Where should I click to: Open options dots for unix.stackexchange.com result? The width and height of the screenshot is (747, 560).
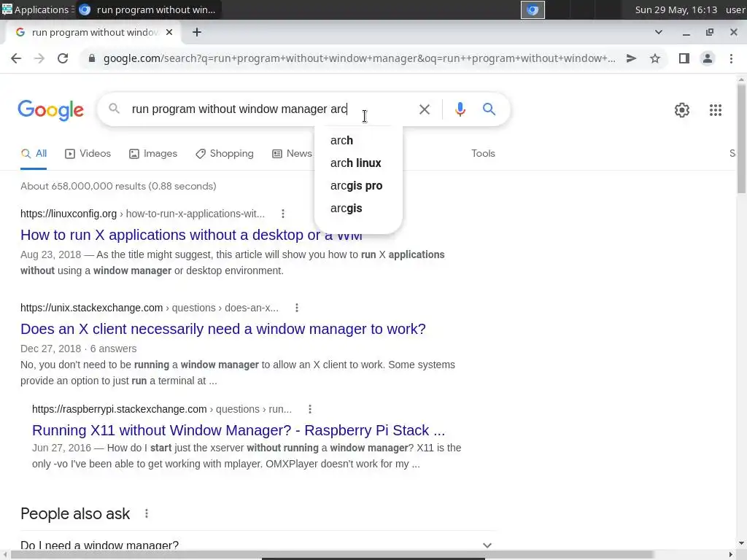pos(297,308)
